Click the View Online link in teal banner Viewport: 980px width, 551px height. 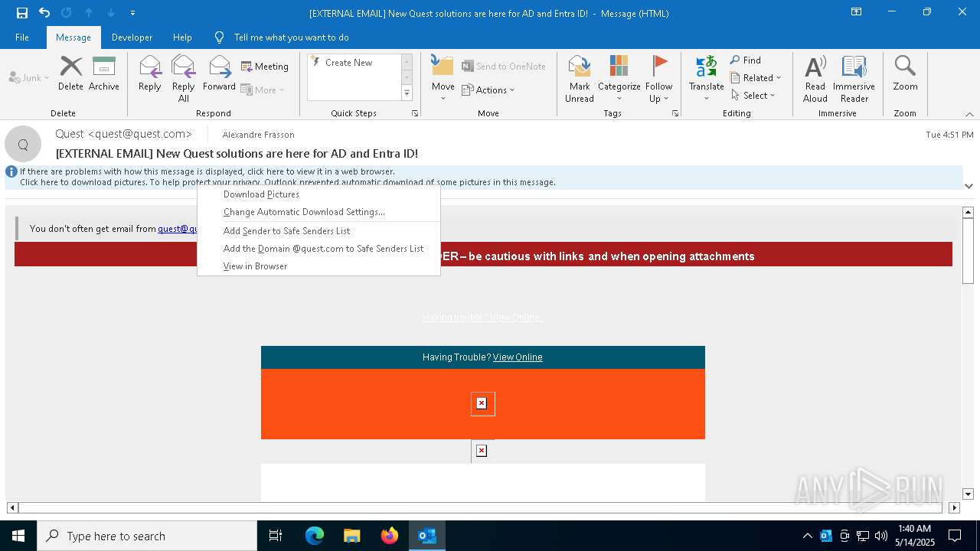[518, 357]
